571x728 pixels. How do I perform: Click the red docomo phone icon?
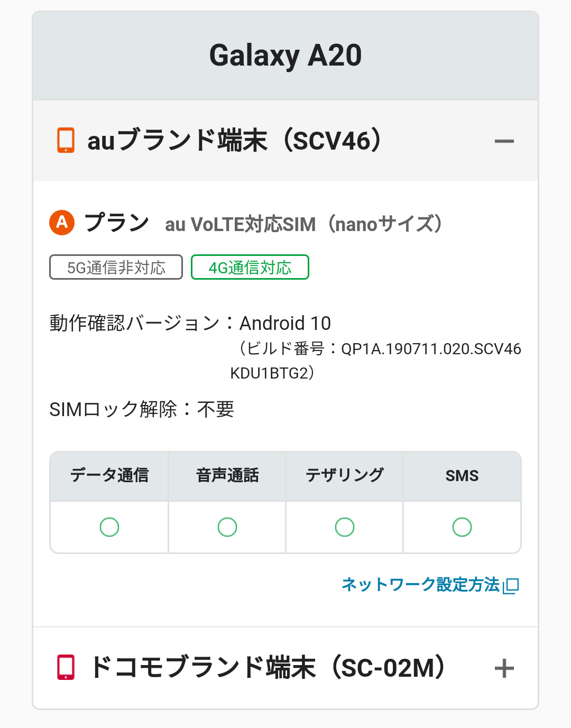66,667
